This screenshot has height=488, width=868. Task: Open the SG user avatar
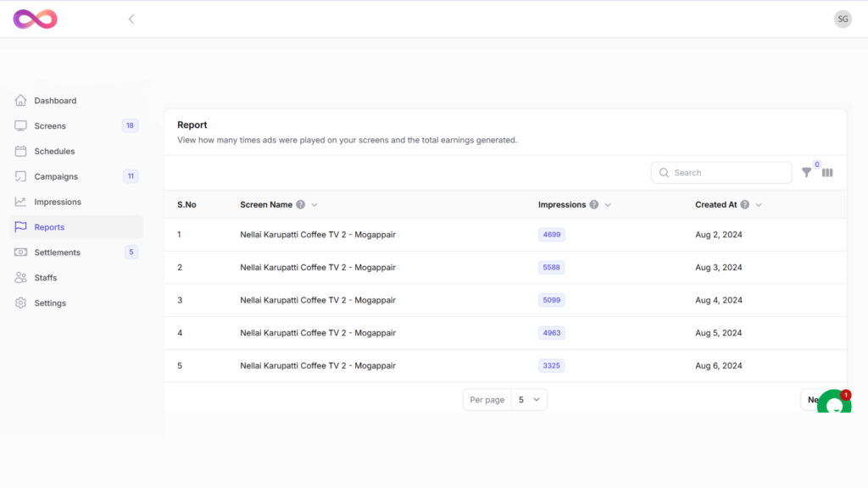pyautogui.click(x=843, y=19)
